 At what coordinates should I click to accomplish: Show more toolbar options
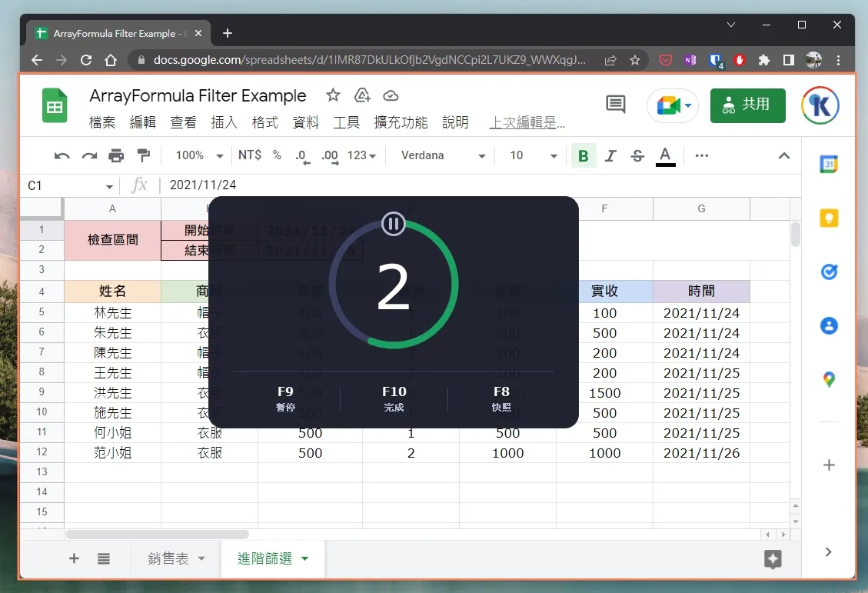pyautogui.click(x=702, y=155)
